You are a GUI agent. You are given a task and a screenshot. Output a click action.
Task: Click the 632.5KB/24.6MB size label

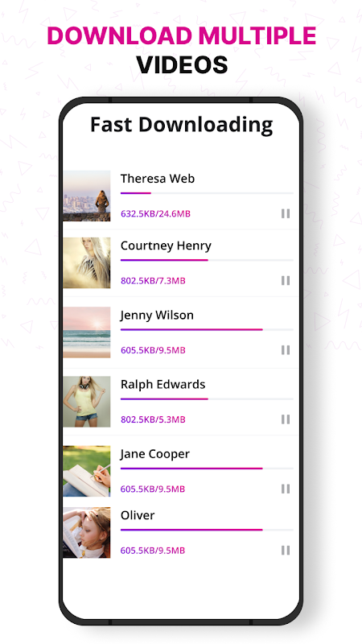(x=155, y=213)
